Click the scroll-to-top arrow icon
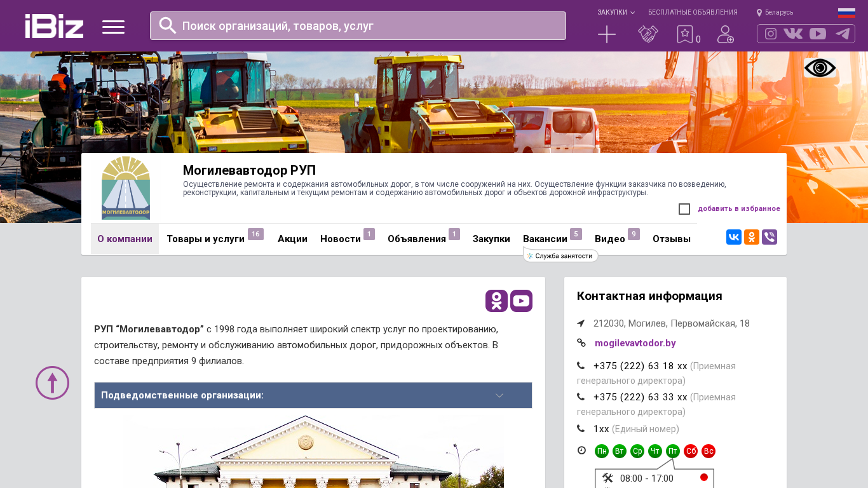Image resolution: width=868 pixels, height=488 pixels. pos(52,383)
